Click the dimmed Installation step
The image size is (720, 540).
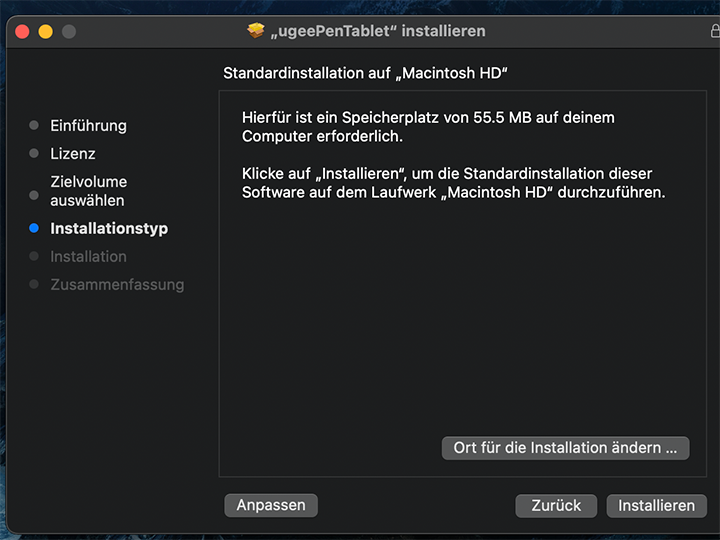pos(88,256)
